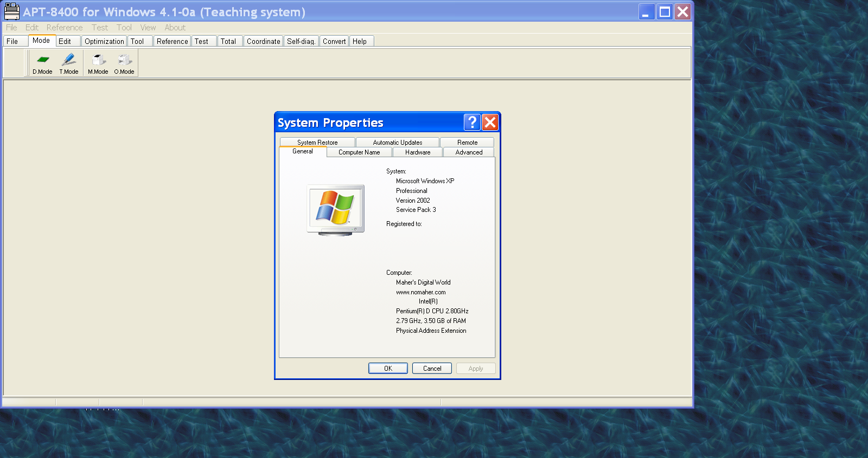Click the Windows XP logo monitor image
868x458 pixels.
point(336,210)
